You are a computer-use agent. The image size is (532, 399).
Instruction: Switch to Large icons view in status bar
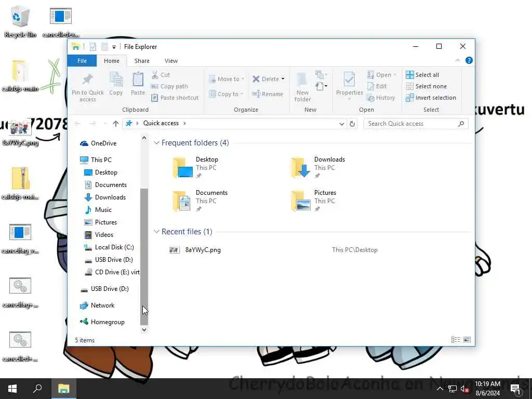point(467,340)
